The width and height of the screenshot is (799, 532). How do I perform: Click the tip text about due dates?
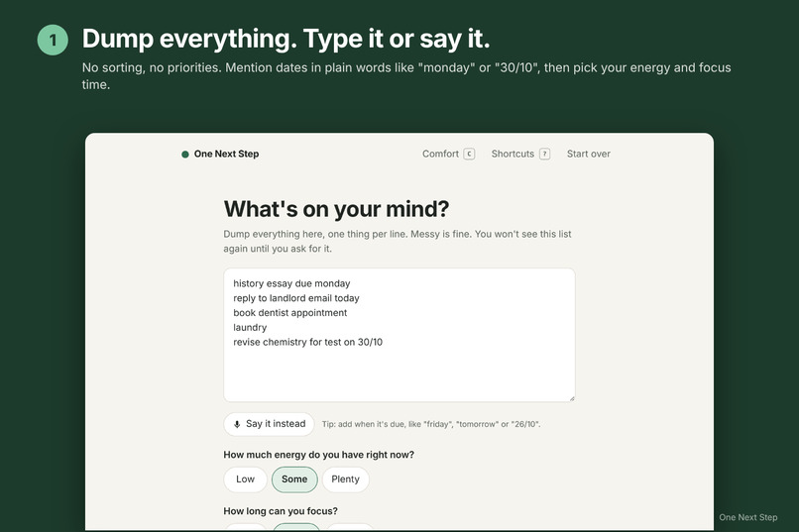[x=431, y=424]
